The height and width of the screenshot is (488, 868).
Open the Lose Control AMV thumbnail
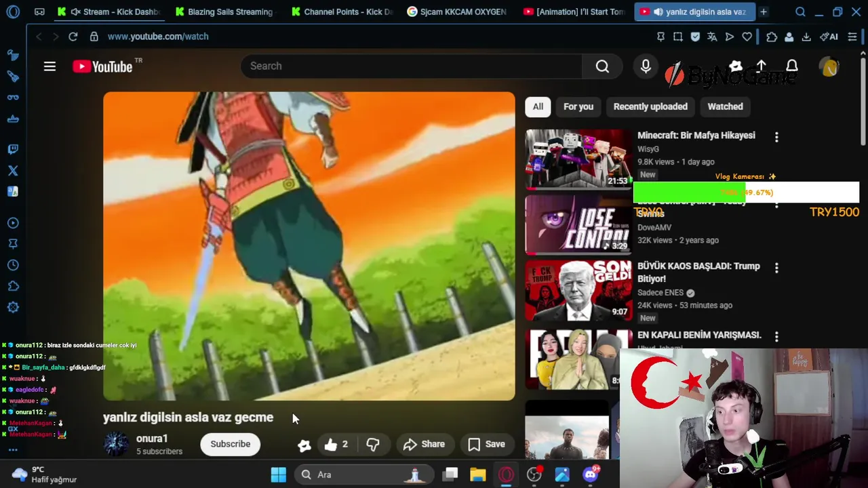pos(578,224)
